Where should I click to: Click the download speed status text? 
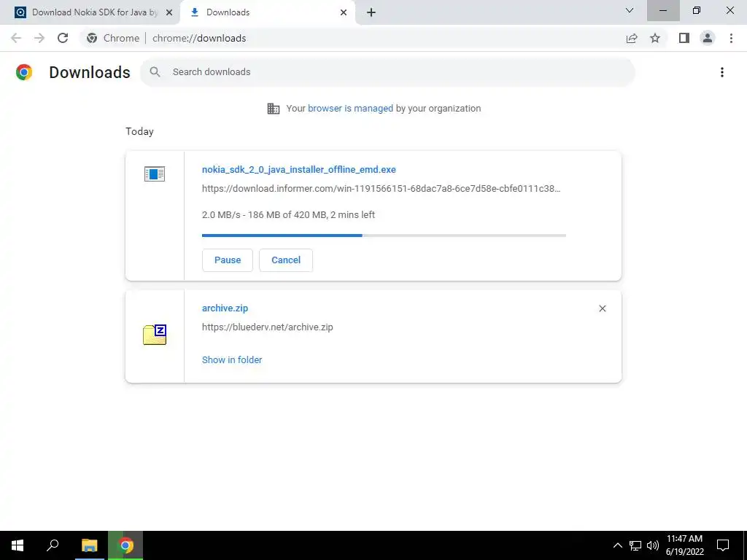click(288, 215)
